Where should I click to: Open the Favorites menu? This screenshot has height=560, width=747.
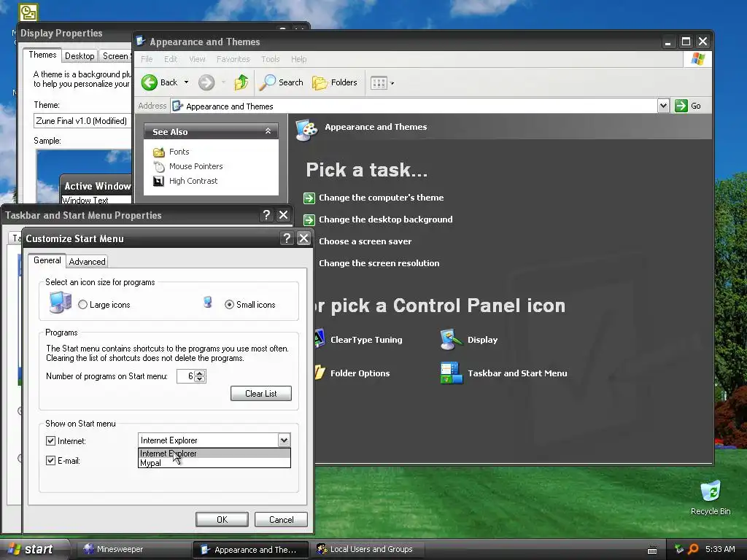(233, 59)
